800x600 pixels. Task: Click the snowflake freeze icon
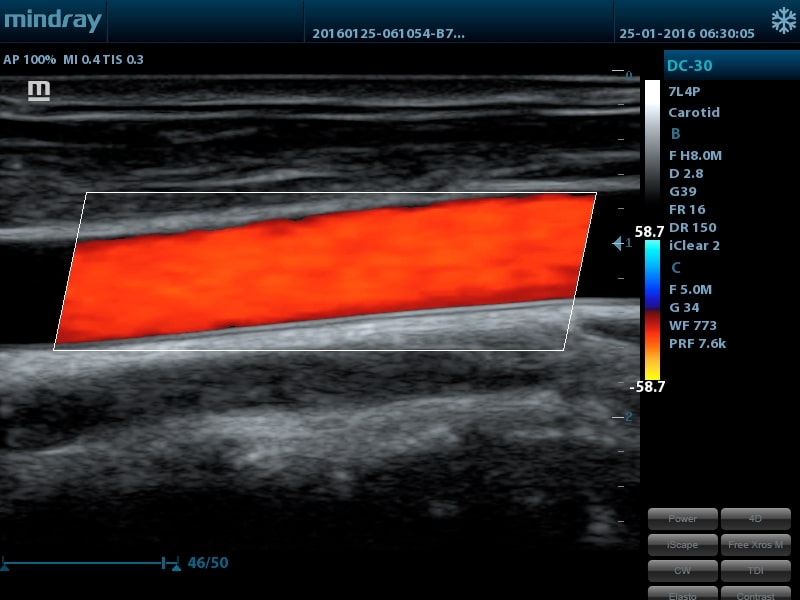point(781,21)
